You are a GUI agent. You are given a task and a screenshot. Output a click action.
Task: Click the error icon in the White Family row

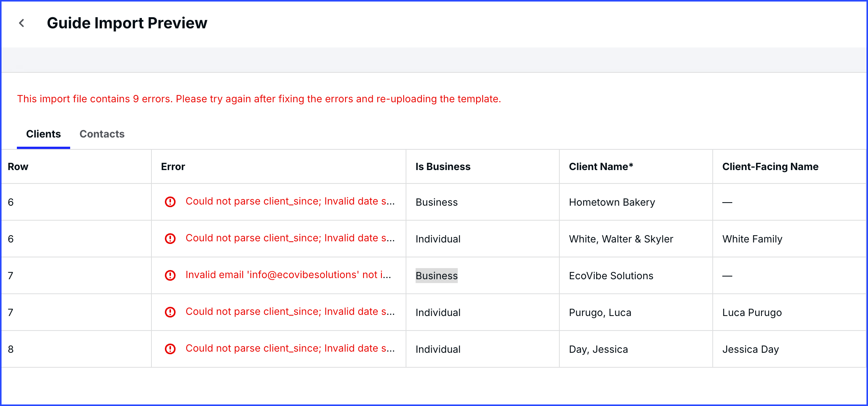tap(170, 239)
